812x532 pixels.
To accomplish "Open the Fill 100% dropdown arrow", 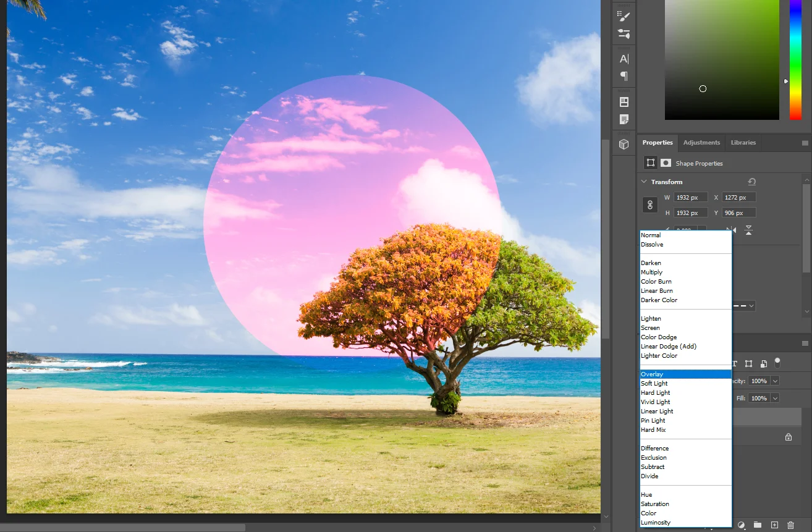I will point(775,399).
